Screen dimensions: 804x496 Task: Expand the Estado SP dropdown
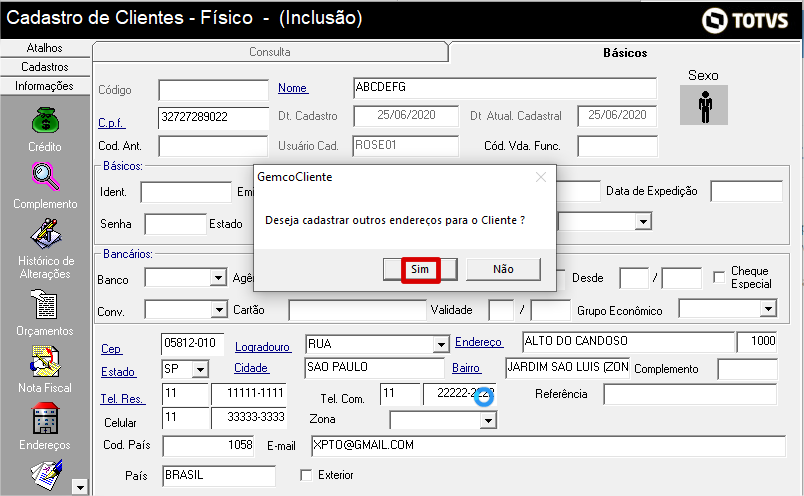point(200,369)
